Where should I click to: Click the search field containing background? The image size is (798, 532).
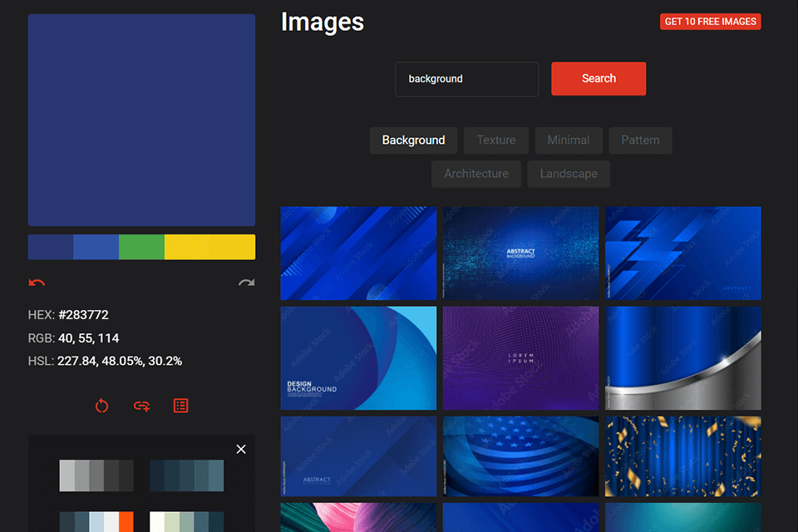click(x=466, y=79)
